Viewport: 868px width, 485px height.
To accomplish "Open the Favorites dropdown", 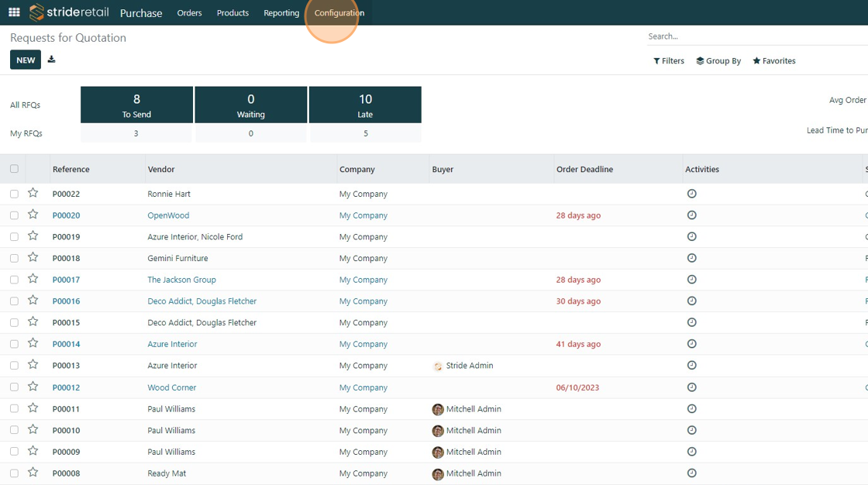I will coord(774,61).
